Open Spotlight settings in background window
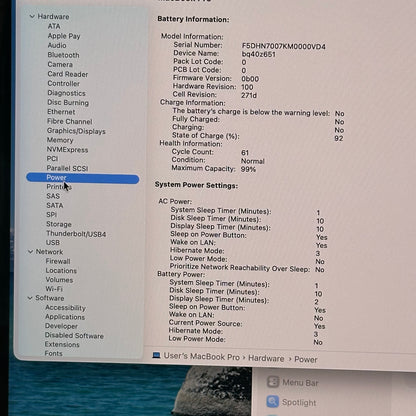 click(299, 403)
